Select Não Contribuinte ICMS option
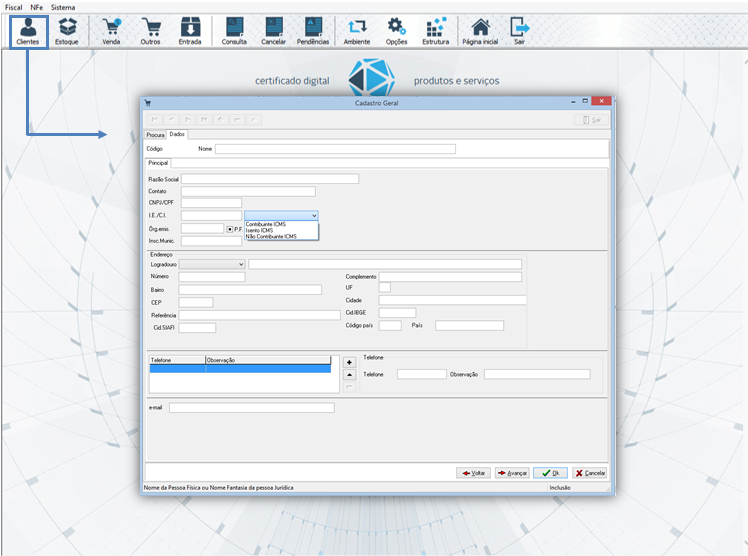 (x=271, y=237)
